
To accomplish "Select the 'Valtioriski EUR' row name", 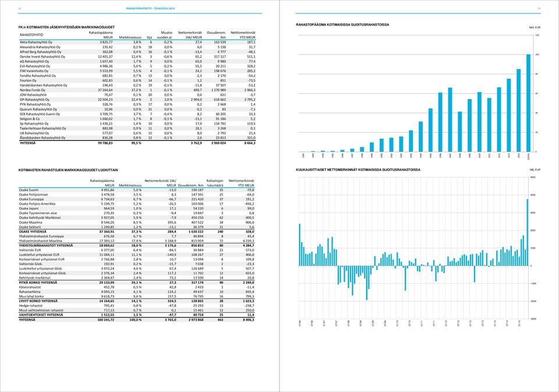I will click(30, 250).
